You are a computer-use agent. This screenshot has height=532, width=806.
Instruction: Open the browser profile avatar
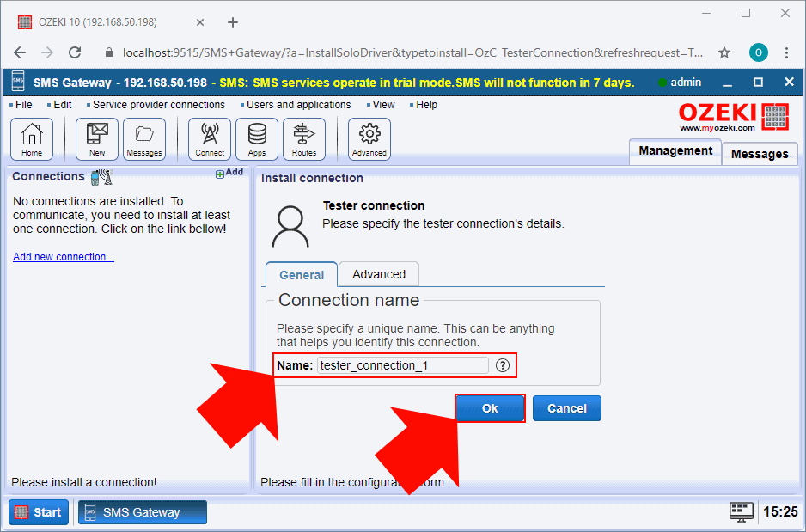coord(758,52)
